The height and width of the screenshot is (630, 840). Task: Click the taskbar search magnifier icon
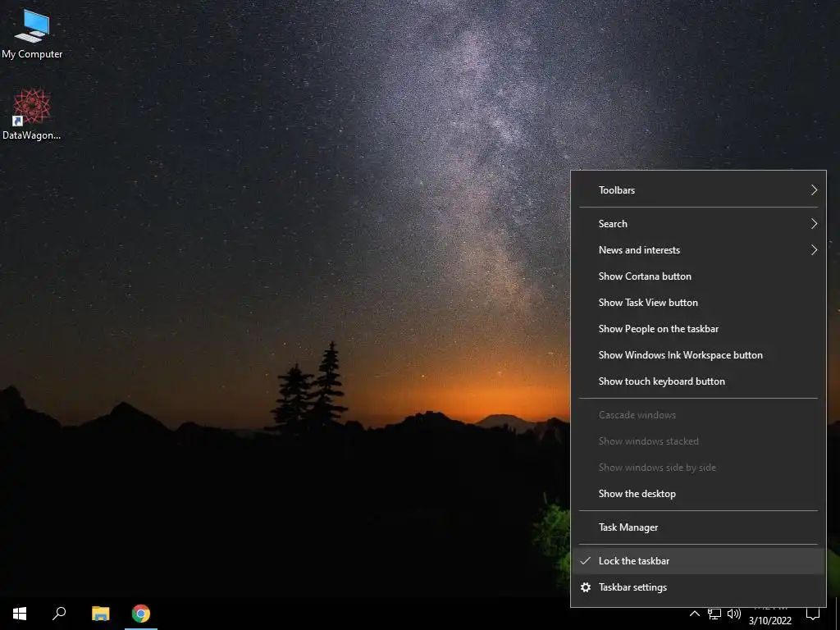[59, 614]
